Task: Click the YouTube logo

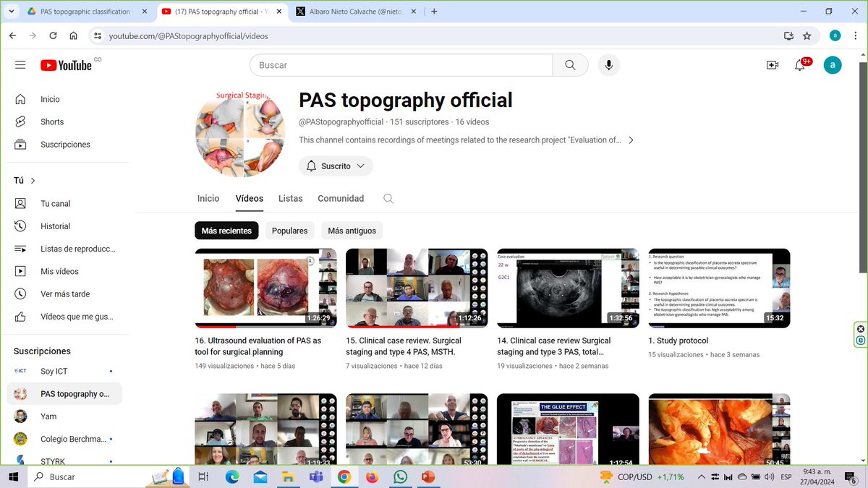Action: [67, 65]
